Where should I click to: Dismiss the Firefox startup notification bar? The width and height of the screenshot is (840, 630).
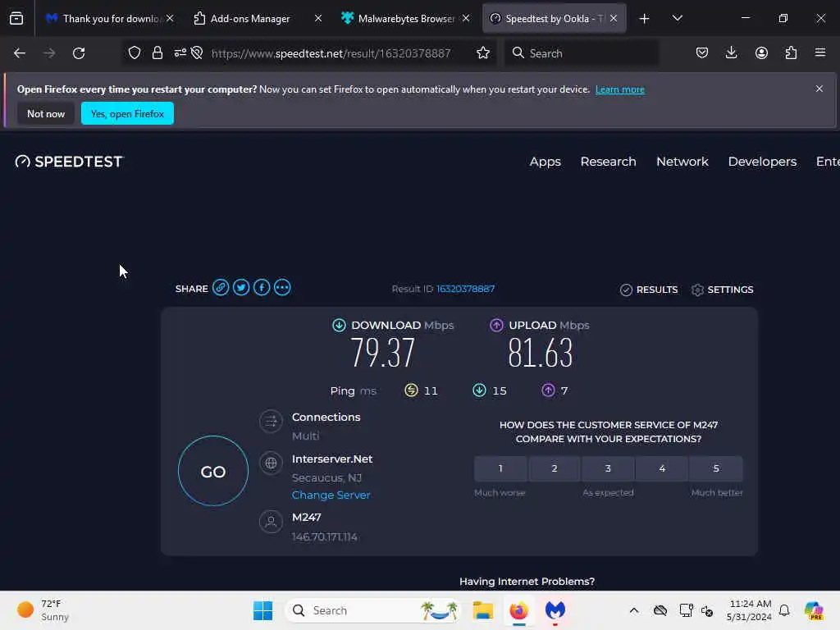[x=819, y=89]
